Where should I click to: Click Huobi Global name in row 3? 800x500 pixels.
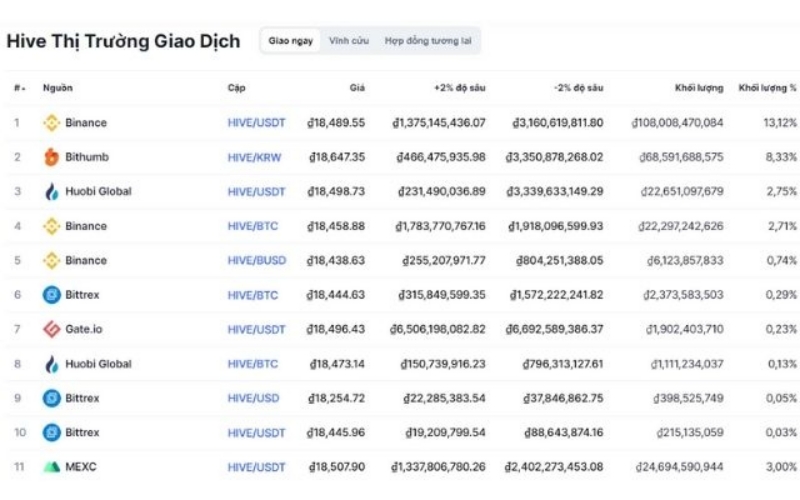(98, 192)
